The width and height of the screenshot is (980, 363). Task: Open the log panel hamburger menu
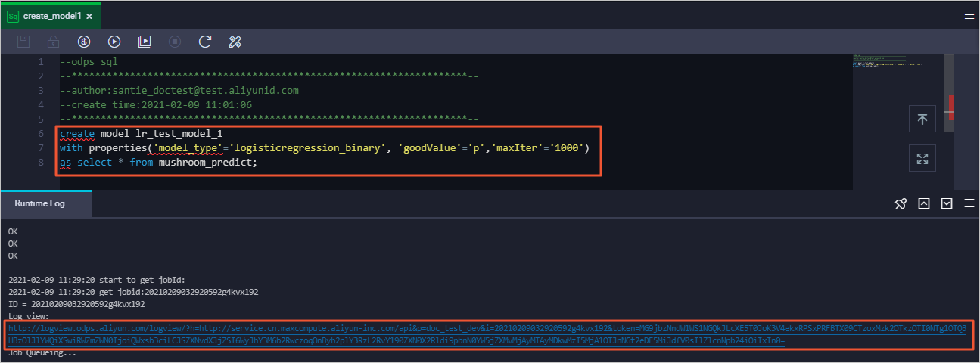[969, 203]
